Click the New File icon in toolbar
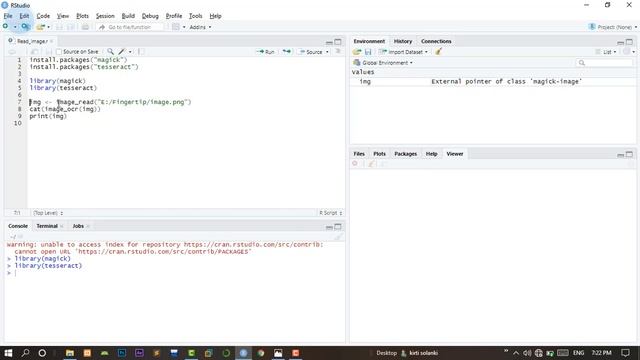Image resolution: width=640 pixels, height=360 pixels. pos(6,27)
